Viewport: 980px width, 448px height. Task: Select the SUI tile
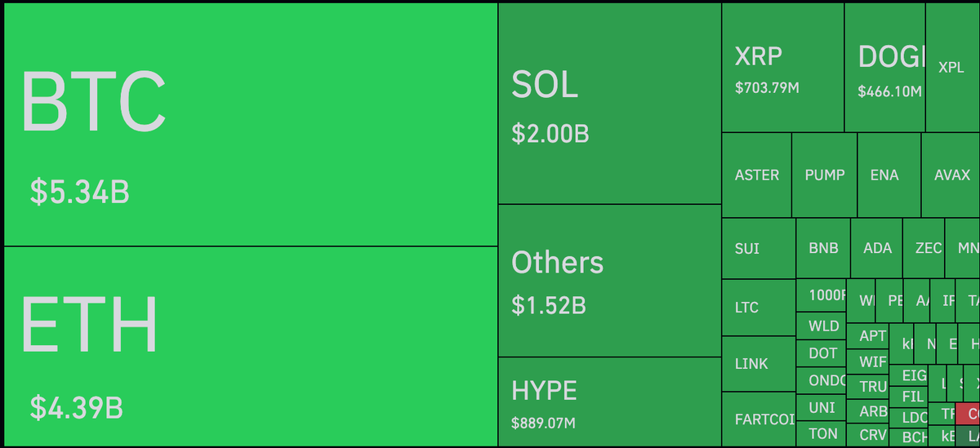(x=758, y=248)
